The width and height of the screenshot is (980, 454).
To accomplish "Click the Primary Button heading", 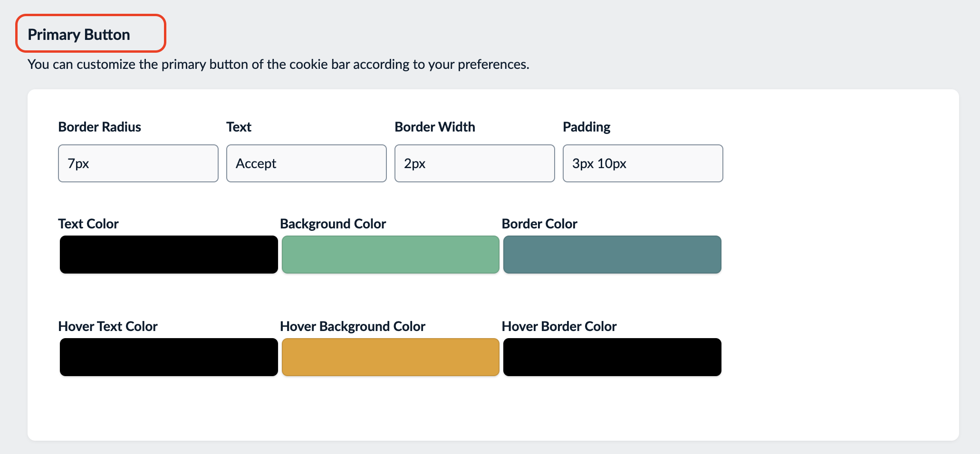I will pyautogui.click(x=79, y=35).
